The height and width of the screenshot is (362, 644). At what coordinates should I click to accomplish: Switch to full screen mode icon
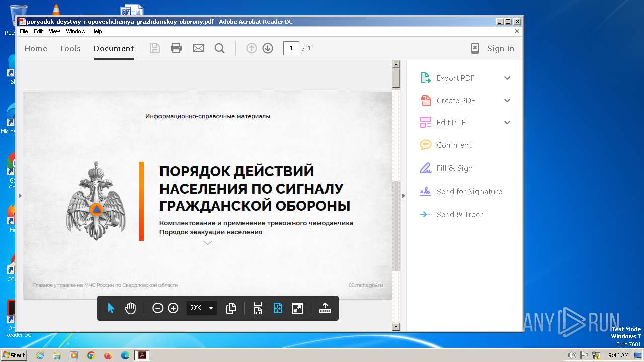pyautogui.click(x=297, y=308)
